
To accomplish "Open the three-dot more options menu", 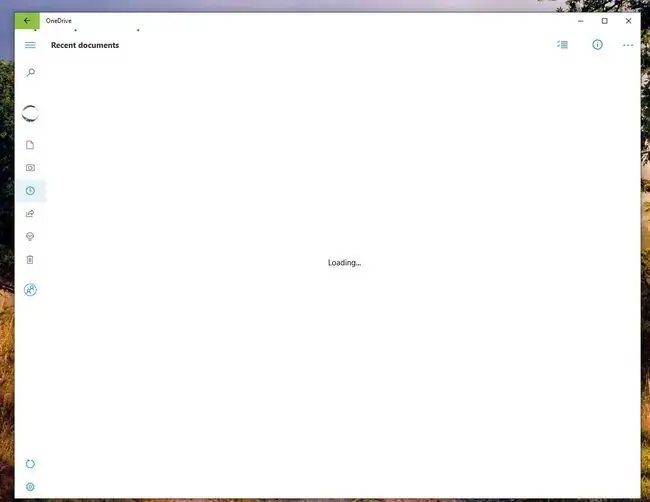I will click(628, 45).
